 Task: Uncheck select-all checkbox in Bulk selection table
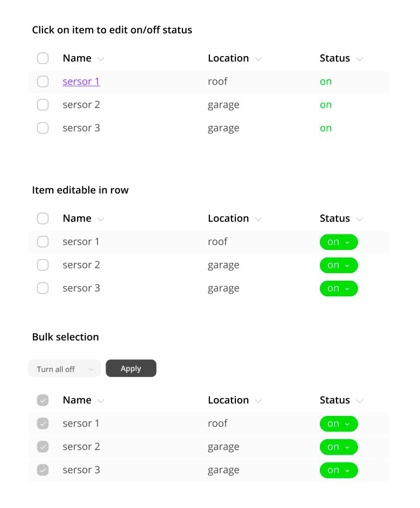click(x=43, y=400)
